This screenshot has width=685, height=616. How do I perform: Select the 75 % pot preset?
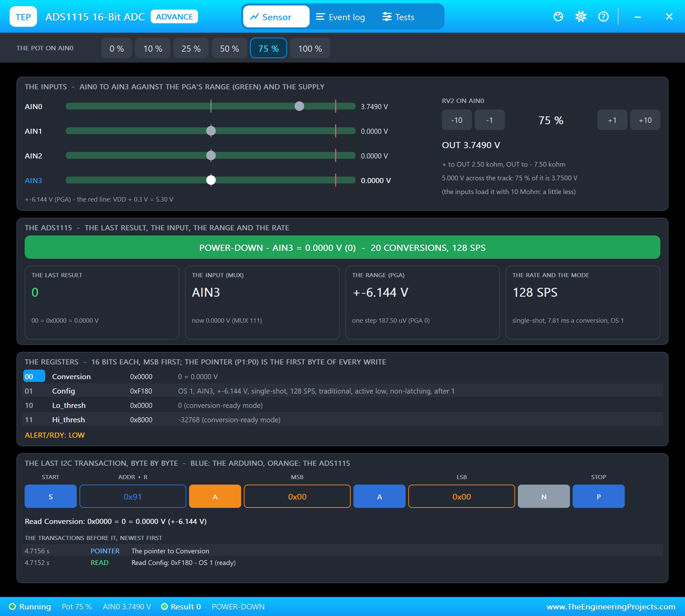pos(269,48)
